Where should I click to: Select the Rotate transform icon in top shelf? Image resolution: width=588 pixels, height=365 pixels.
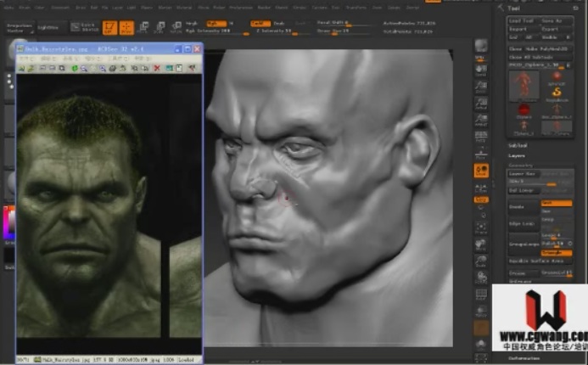(x=176, y=27)
